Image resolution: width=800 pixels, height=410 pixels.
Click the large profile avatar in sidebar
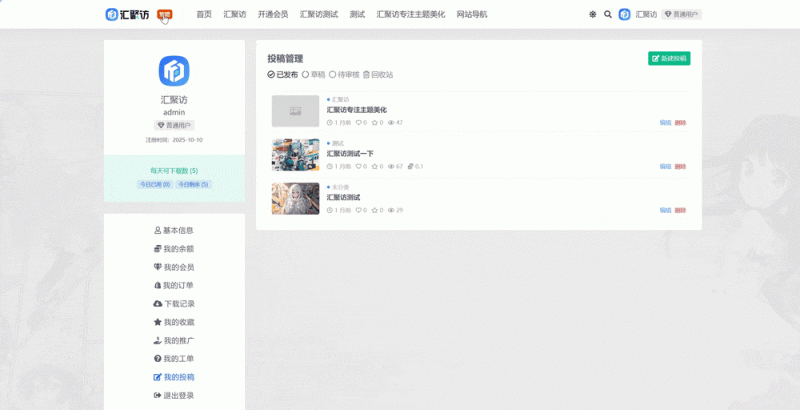[174, 70]
